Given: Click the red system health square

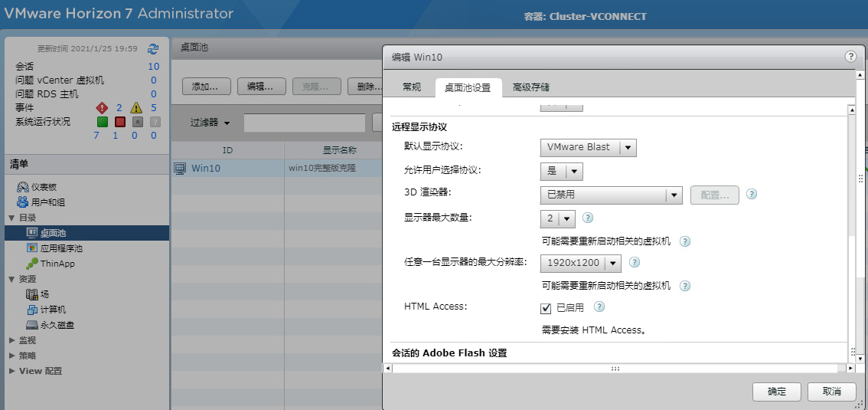Looking at the screenshot, I should (x=120, y=122).
